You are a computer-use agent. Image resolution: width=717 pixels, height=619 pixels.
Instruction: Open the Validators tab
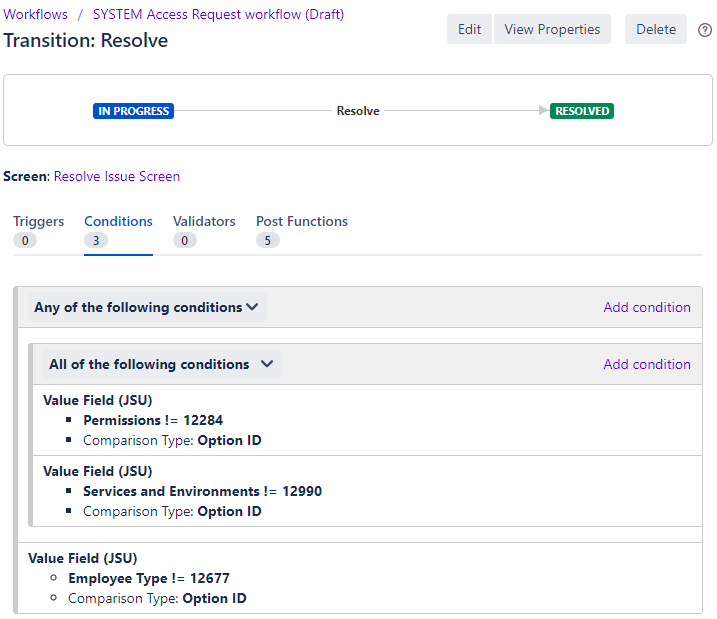coord(204,221)
